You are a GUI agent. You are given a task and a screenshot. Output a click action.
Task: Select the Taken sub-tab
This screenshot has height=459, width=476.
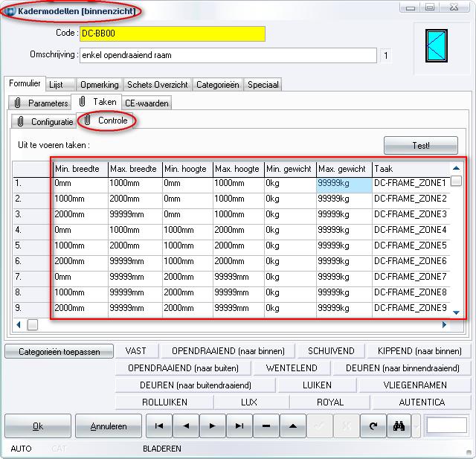pos(97,102)
